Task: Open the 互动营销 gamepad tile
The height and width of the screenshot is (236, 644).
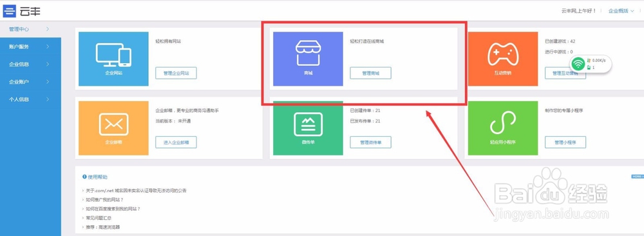Action: click(503, 59)
